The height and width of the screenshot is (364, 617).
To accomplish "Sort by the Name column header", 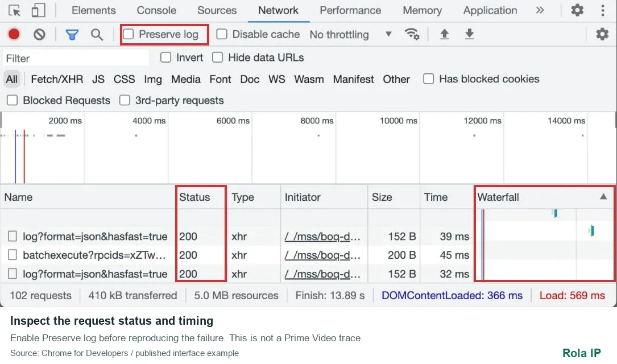I will pos(19,197).
